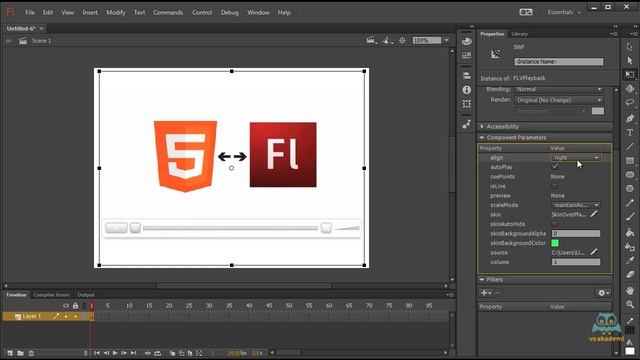The width and height of the screenshot is (640, 360).
Task: Open the Blending dropdown
Action: 559,89
